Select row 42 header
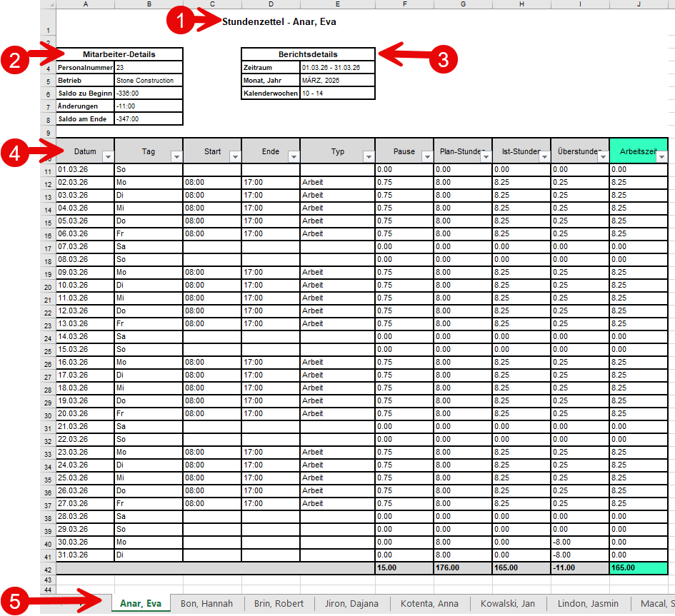This screenshot has width=675, height=616. click(x=47, y=570)
